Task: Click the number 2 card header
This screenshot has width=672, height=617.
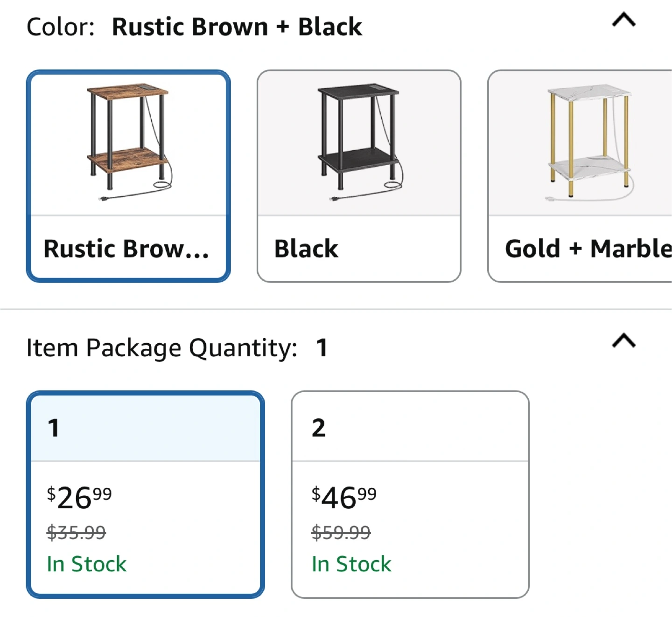Action: pyautogui.click(x=410, y=427)
